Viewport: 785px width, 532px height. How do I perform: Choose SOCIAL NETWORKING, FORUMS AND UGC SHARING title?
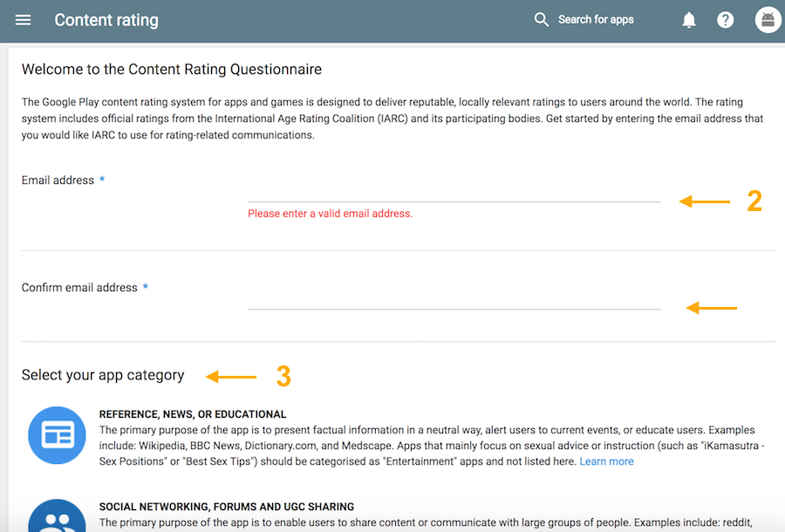pos(227,507)
